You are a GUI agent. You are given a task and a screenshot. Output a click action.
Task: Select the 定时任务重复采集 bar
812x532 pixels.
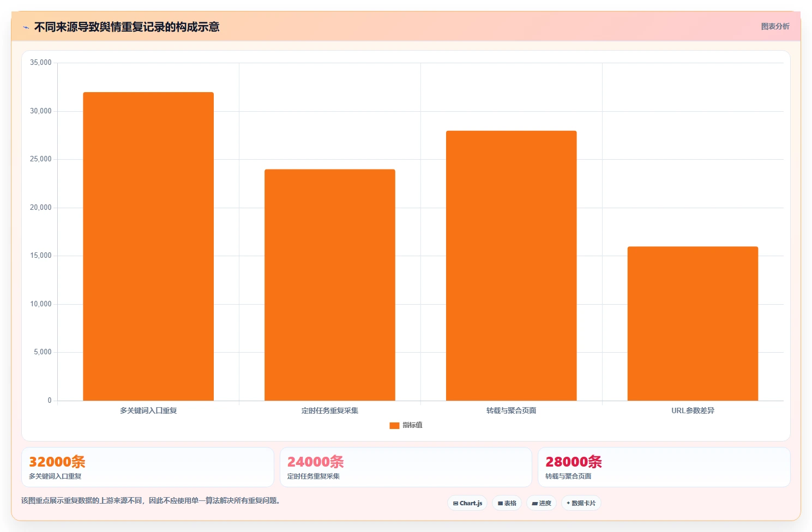point(330,285)
